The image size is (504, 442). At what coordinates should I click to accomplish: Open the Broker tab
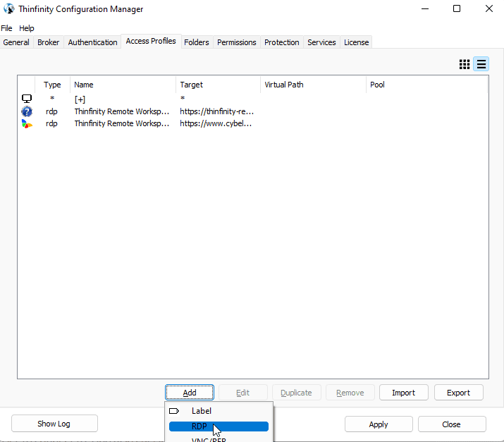49,42
